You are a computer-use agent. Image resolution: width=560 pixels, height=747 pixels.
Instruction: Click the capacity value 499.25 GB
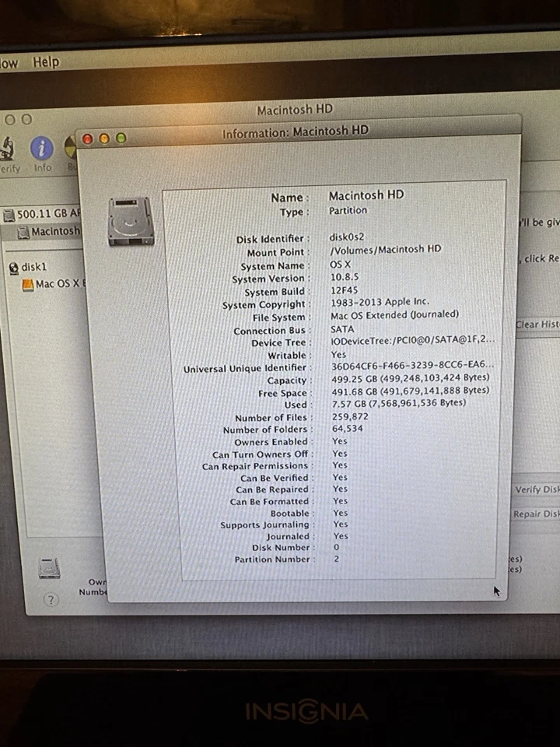tap(411, 378)
